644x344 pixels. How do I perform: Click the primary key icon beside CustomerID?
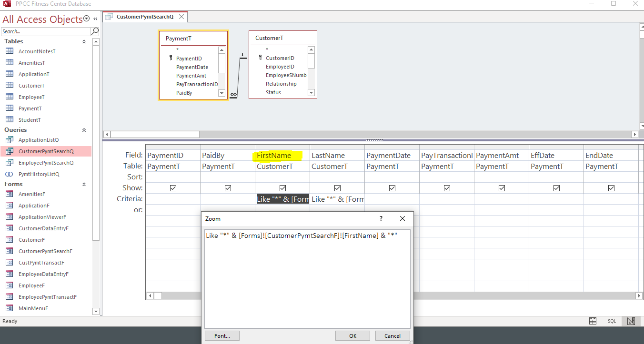click(260, 58)
